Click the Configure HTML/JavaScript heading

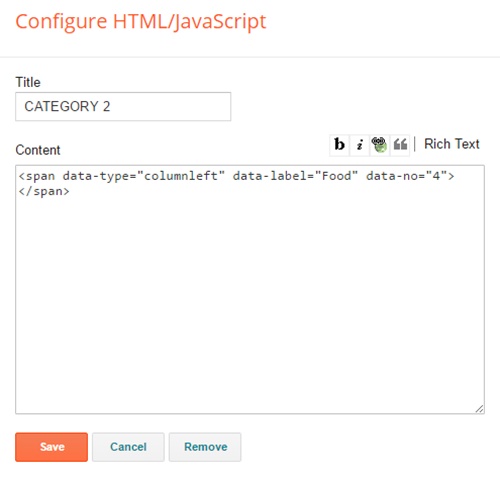pos(141,22)
